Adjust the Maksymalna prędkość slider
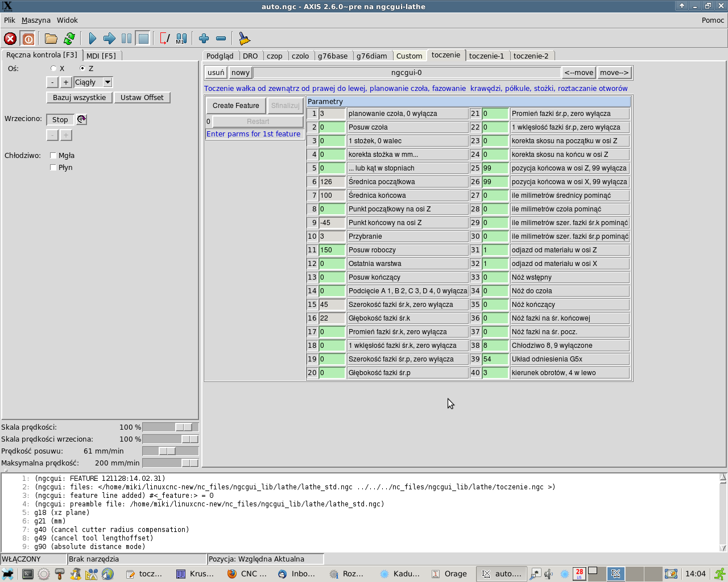The image size is (728, 582). [x=171, y=463]
